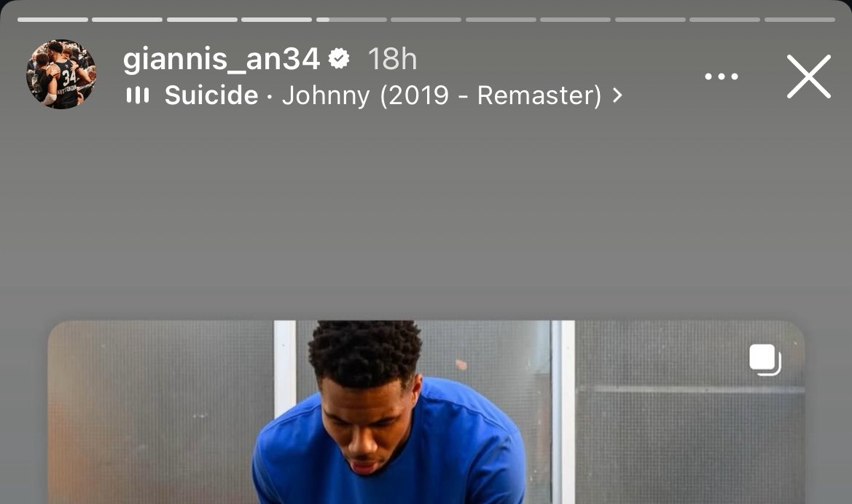Open the three-dots more options menu

[x=721, y=76]
